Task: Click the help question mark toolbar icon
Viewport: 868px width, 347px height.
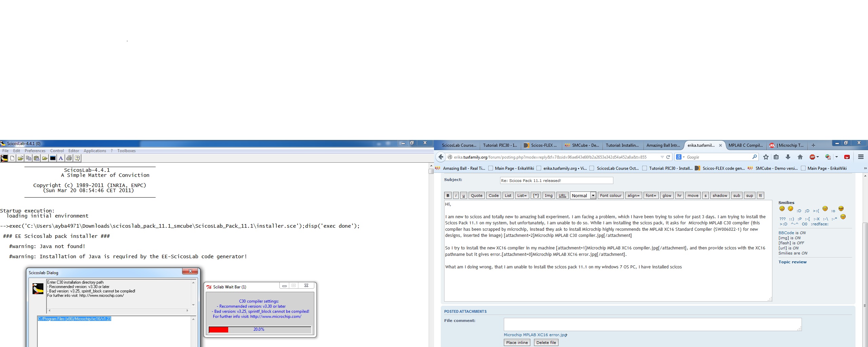Action: coord(77,158)
